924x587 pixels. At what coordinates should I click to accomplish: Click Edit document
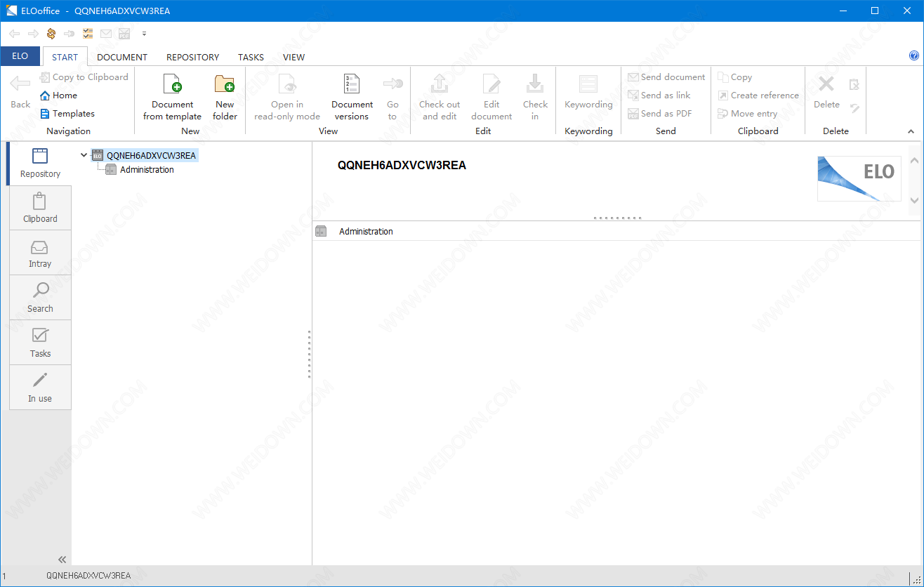(491, 97)
